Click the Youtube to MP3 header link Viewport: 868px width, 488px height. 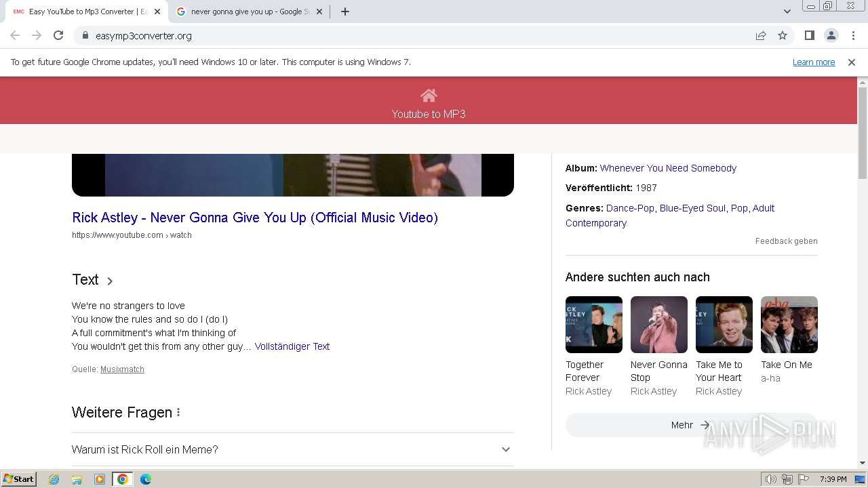(x=429, y=114)
